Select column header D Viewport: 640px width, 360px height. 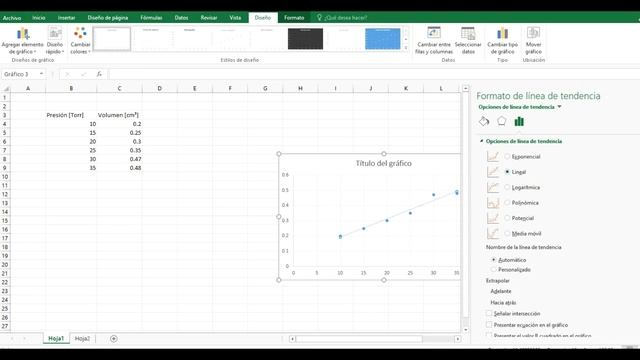(159, 88)
